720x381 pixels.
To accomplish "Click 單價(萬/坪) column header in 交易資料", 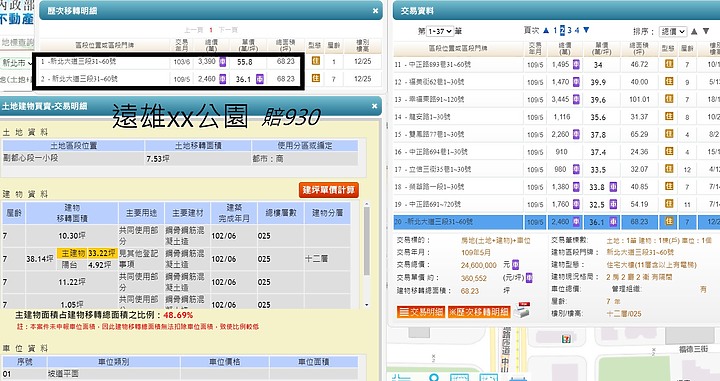I will point(602,48).
